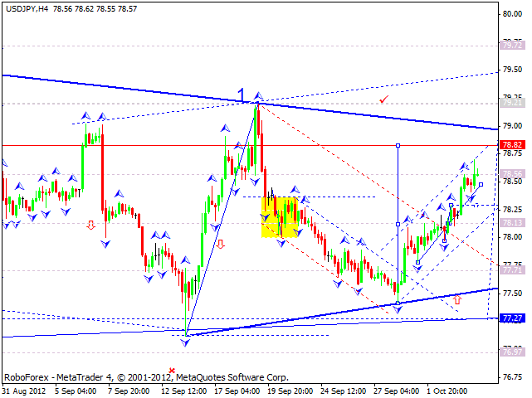Click the 79.21 level label on price axis

[x=512, y=102]
